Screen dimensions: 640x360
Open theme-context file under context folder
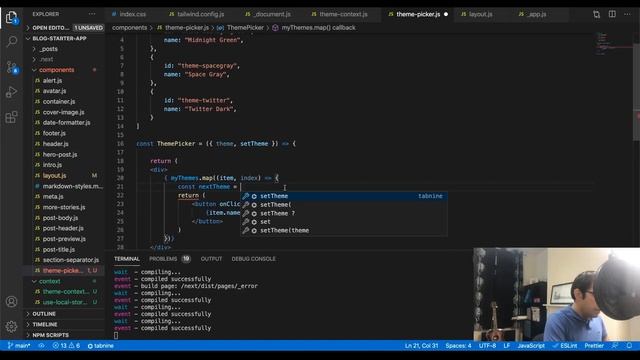64,291
